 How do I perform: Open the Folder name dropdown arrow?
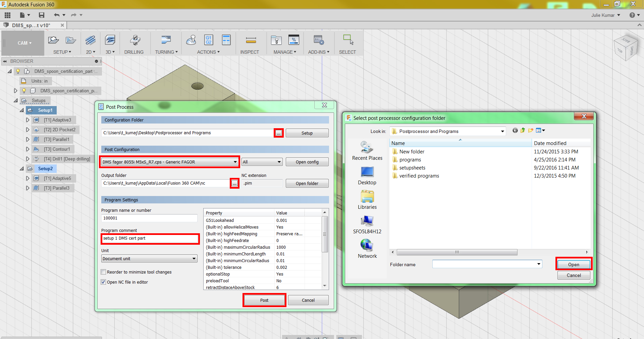[539, 264]
